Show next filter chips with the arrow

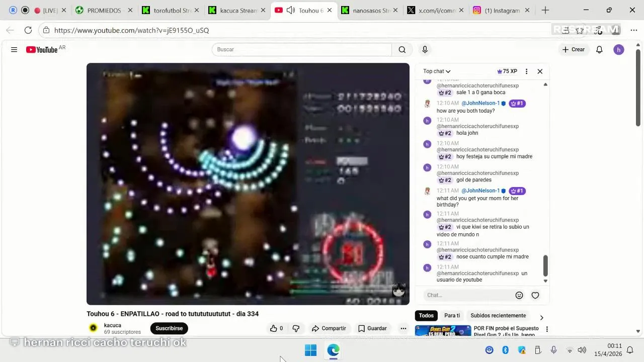click(541, 317)
